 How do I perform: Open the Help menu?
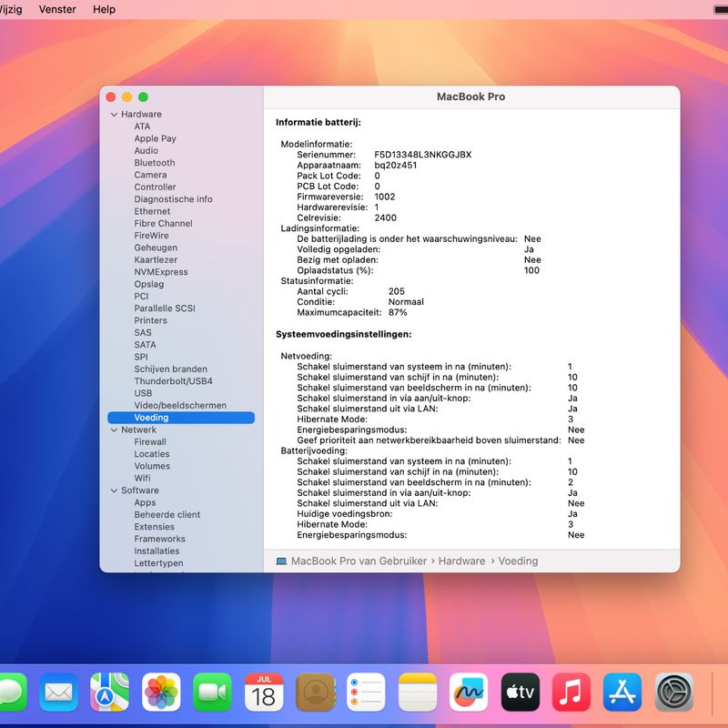[x=104, y=9]
